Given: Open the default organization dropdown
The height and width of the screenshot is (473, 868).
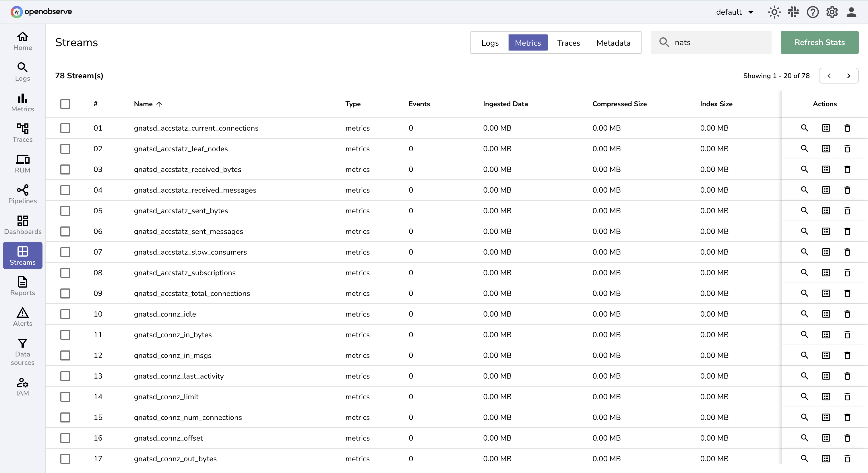Looking at the screenshot, I should 735,12.
